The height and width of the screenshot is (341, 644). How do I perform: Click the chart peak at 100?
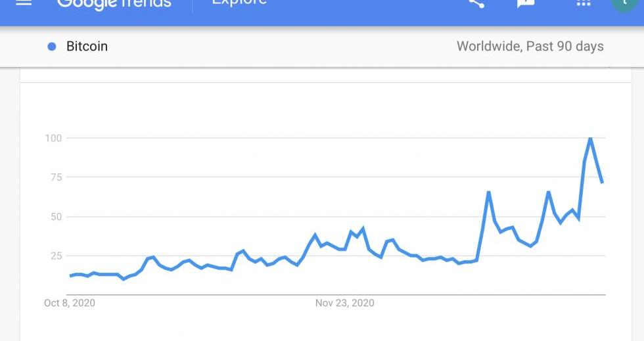(x=591, y=138)
